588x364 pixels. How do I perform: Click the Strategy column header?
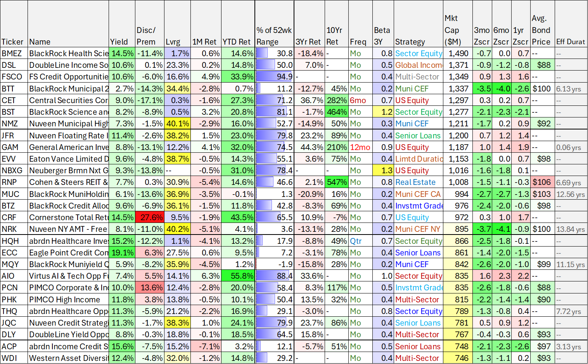click(x=419, y=24)
